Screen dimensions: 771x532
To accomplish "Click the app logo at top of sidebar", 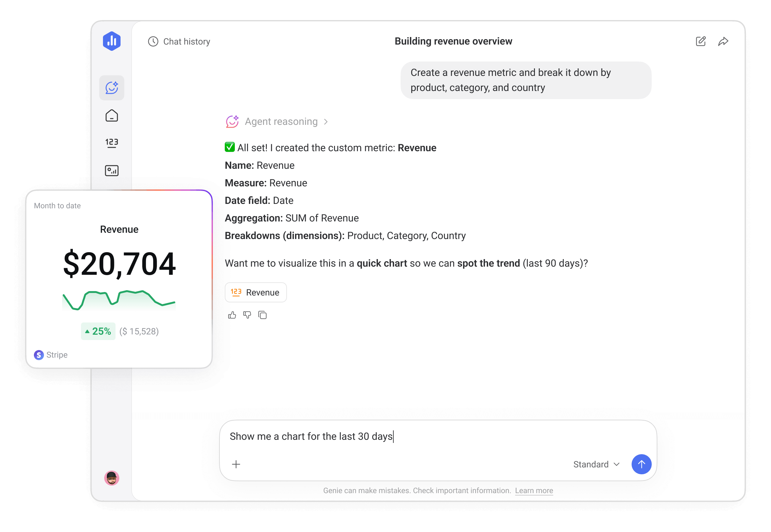I will 111,40.
